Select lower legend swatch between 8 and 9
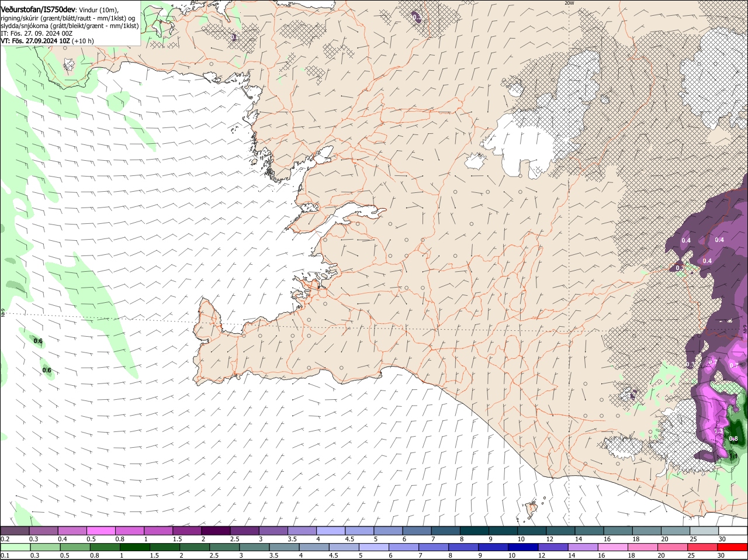This screenshot has width=748, height=560. point(464,547)
